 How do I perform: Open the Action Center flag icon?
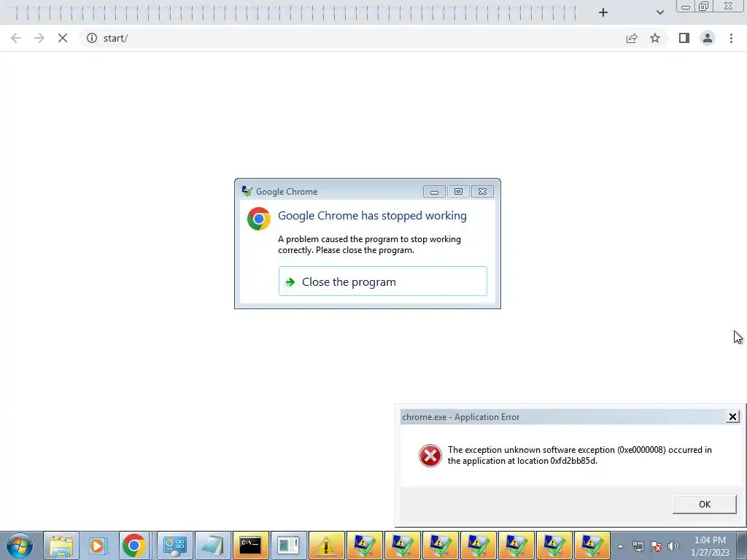[x=656, y=546]
